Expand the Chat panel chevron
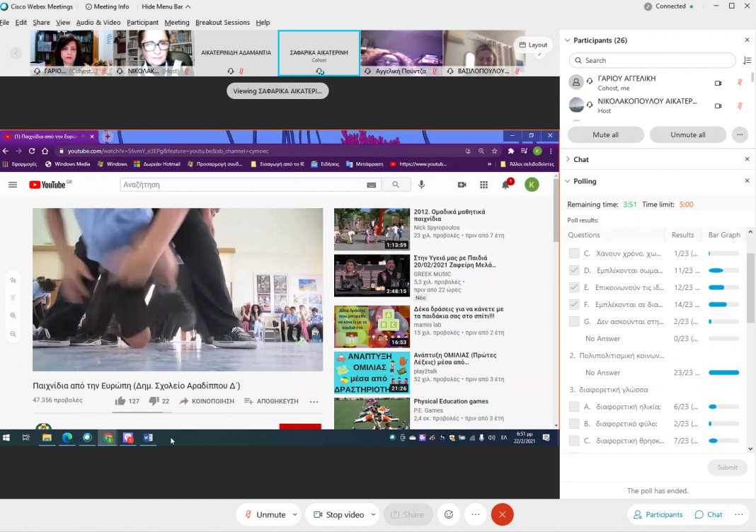The height and width of the screenshot is (532, 756). [x=568, y=159]
